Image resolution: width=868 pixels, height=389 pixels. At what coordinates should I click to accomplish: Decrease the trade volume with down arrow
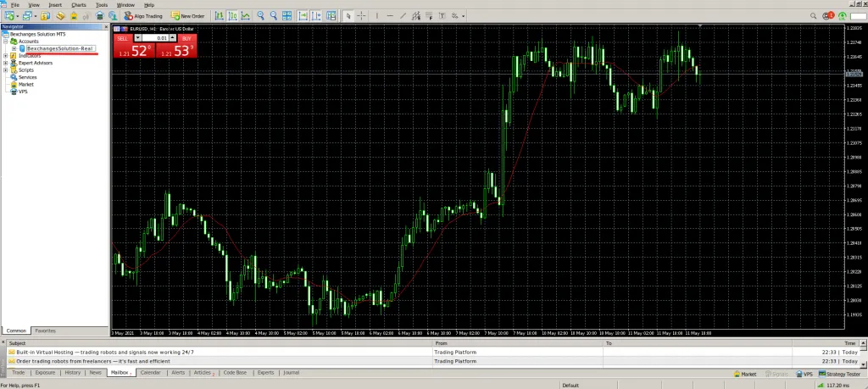[x=138, y=38]
